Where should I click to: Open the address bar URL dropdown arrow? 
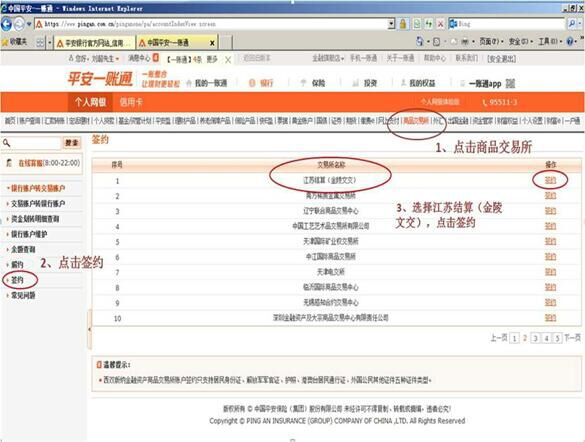tap(391, 24)
